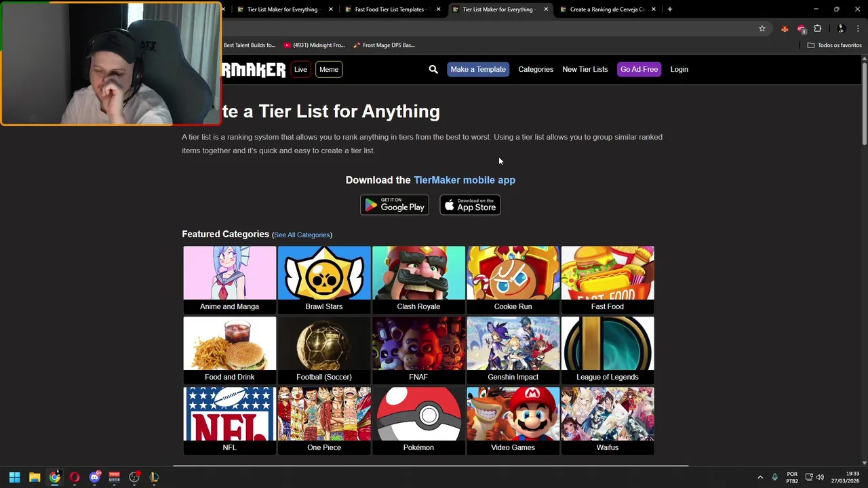Click the TierMaker search magnifier icon
The height and width of the screenshot is (488, 868).
pos(433,69)
